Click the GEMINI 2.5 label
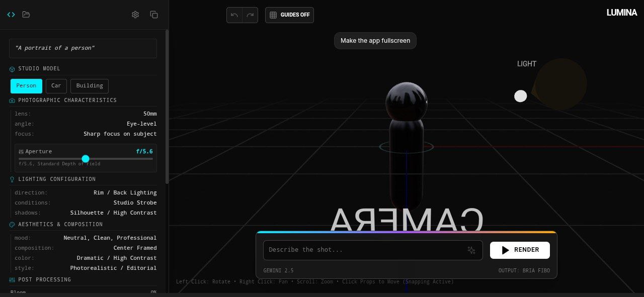The image size is (644, 297). coord(278,271)
